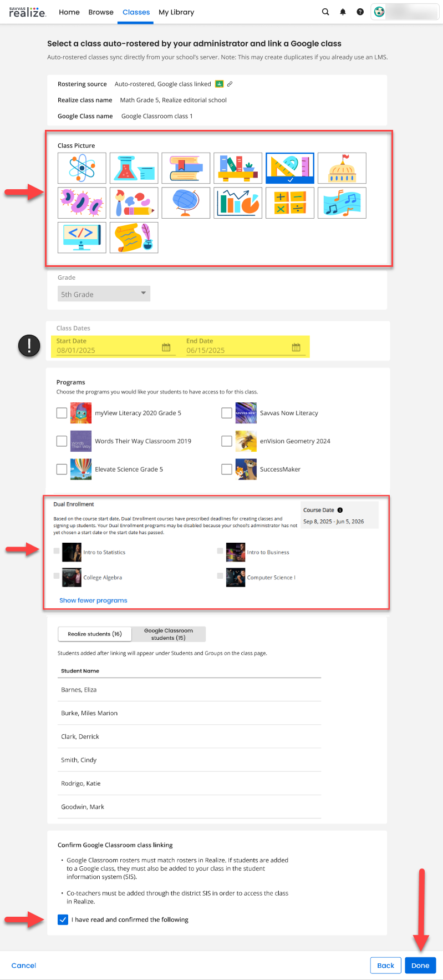The image size is (443, 980).
Task: Click the Student Name column header
Action: (x=80, y=671)
